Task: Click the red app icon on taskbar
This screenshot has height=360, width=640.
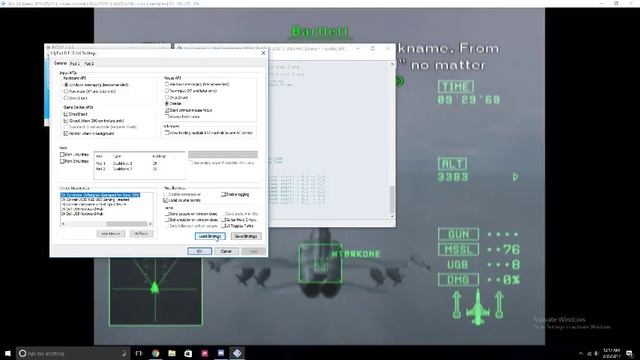Action: pos(204,353)
